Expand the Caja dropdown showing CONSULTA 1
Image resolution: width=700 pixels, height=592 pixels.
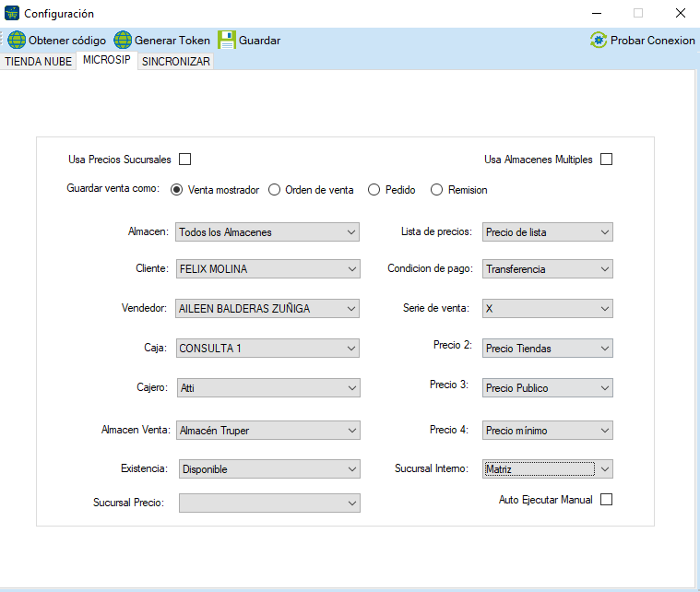(267, 349)
